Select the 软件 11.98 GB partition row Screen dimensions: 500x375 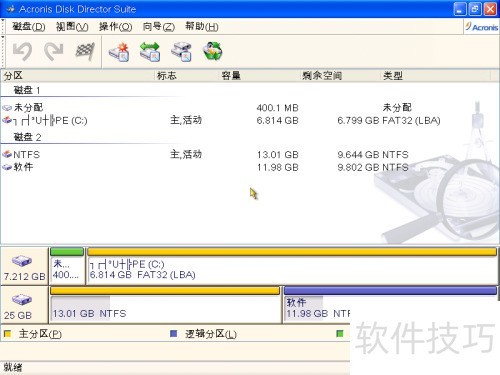pos(250,167)
